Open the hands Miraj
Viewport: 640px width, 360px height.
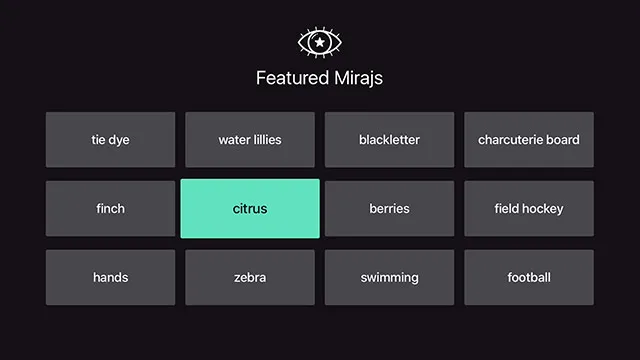[x=110, y=278]
